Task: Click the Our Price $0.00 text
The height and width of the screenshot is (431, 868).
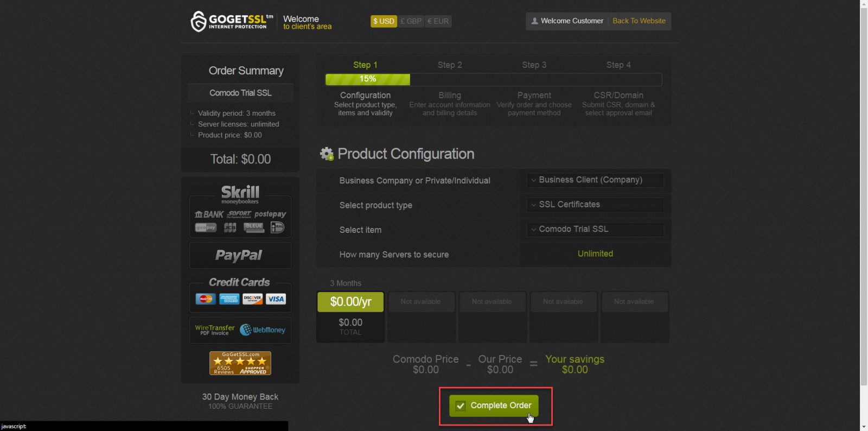Action: 500,364
